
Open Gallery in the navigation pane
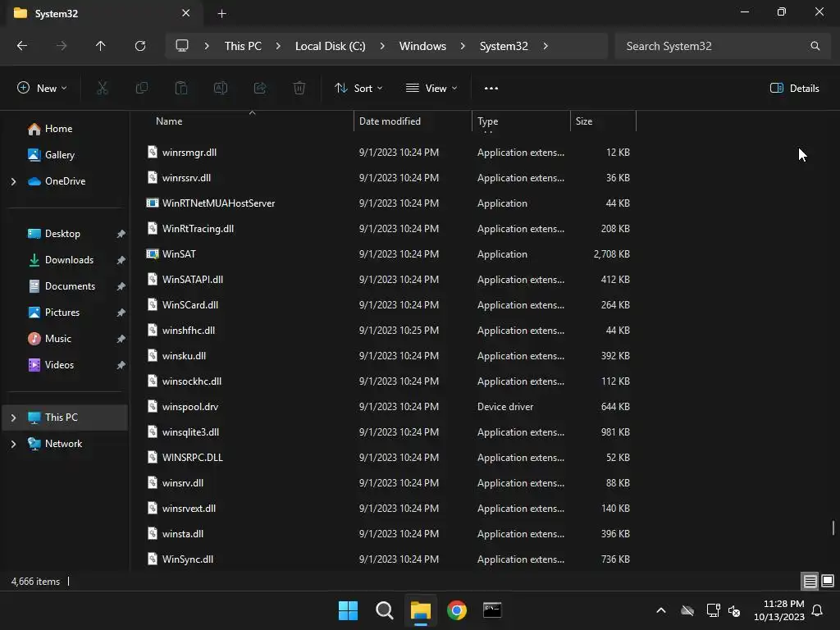tap(59, 155)
